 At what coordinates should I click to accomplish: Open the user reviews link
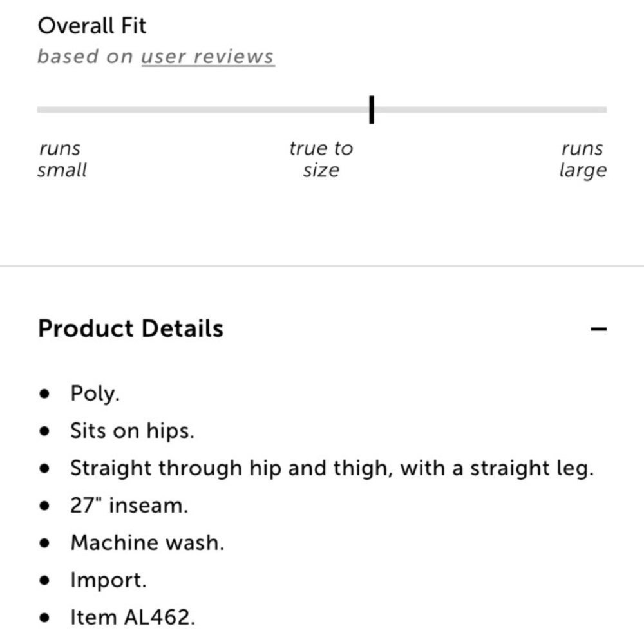(x=207, y=57)
